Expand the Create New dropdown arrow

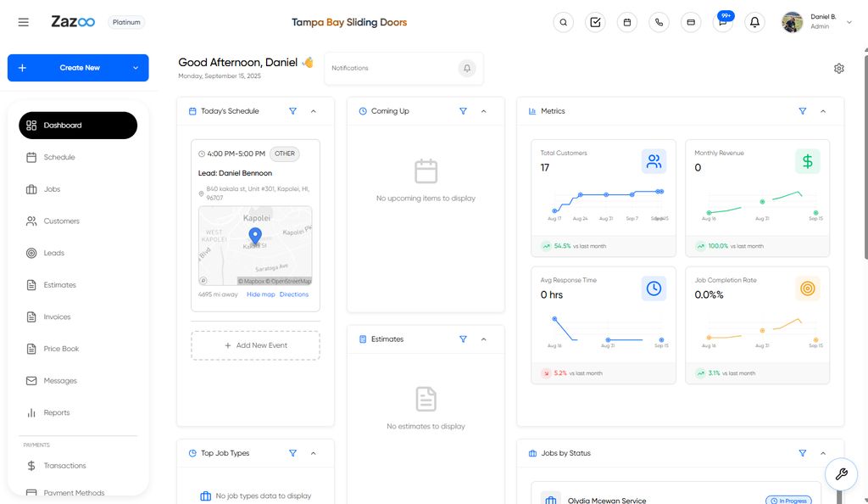point(136,68)
